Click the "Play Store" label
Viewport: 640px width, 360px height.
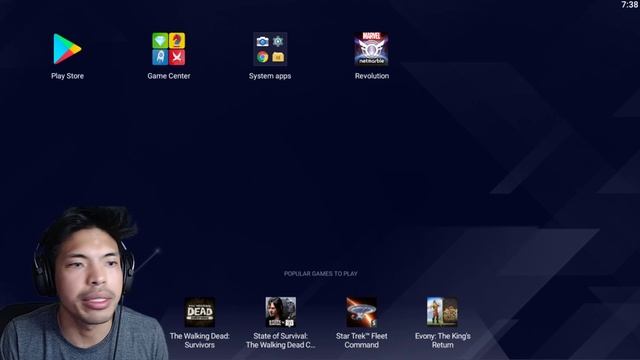67,76
